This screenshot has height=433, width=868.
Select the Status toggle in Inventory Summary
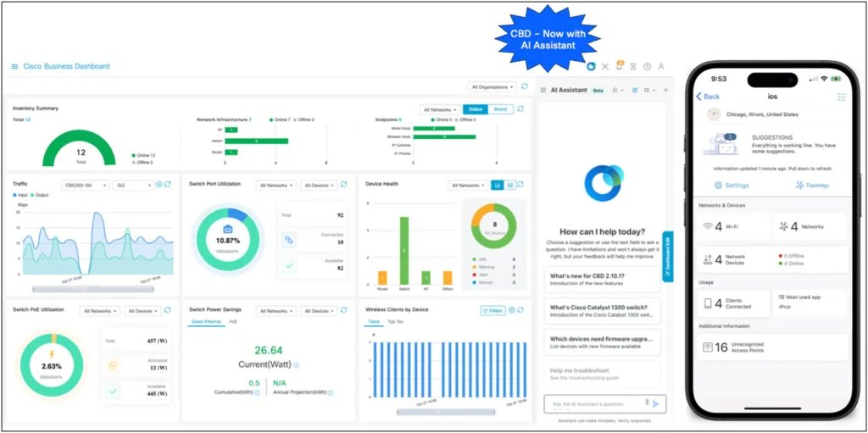(475, 109)
